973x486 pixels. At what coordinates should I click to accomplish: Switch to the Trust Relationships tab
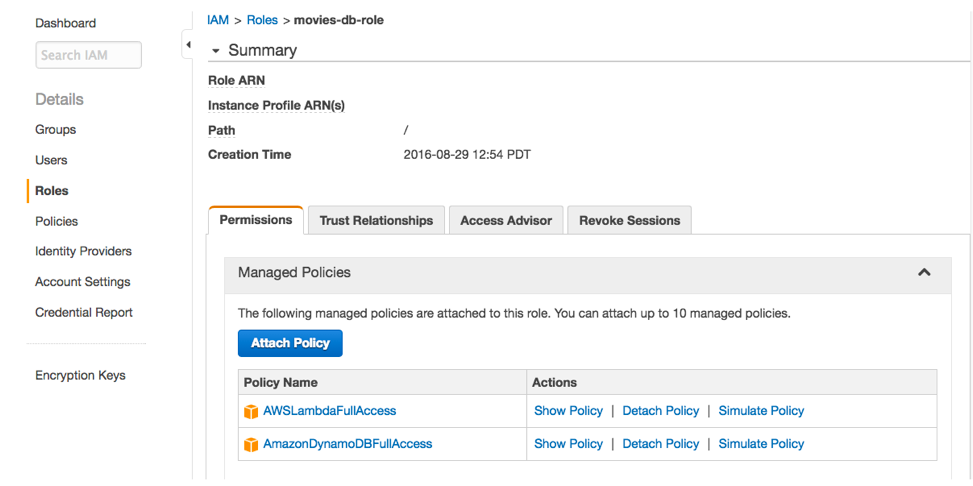pyautogui.click(x=376, y=220)
